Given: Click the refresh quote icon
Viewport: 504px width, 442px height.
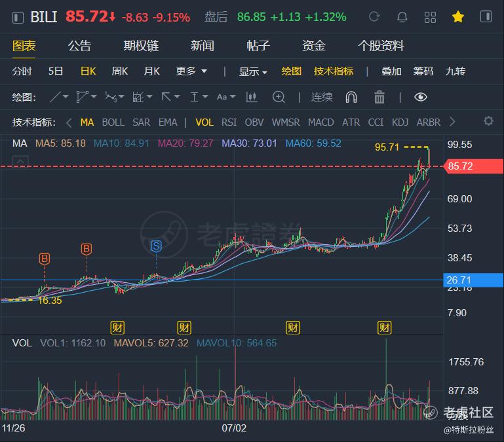Looking at the screenshot, I should [x=374, y=17].
